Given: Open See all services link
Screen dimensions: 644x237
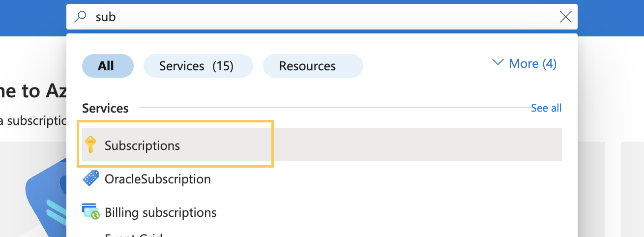Looking at the screenshot, I should coord(546,108).
